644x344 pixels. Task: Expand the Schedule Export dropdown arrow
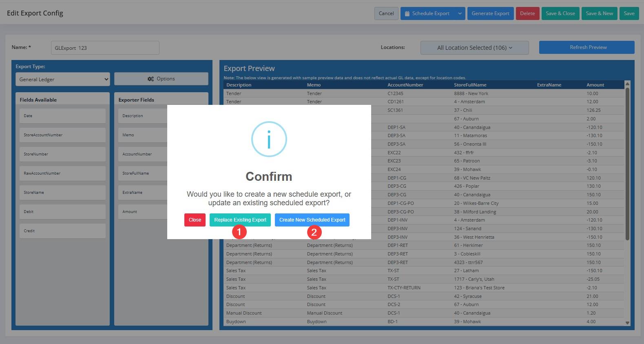(460, 13)
